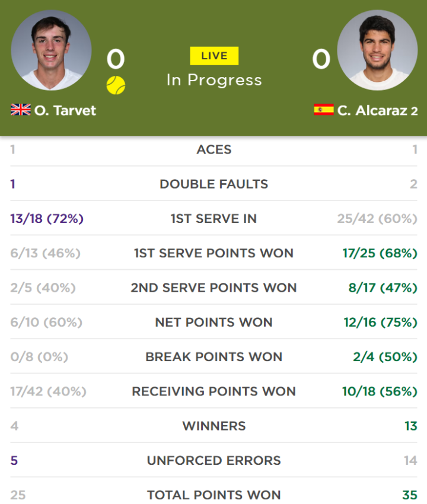Click the ACES stat row label
427x504 pixels.
point(214,149)
